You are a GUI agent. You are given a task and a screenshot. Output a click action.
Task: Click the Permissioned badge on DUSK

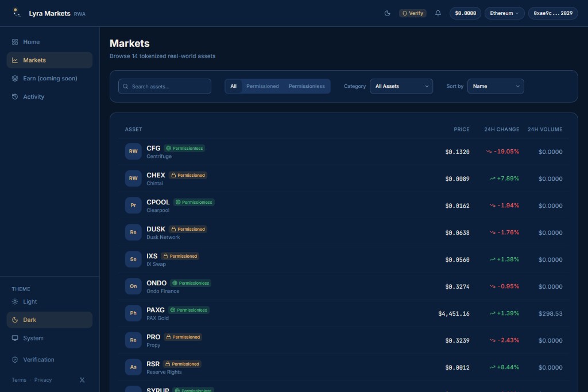[x=188, y=230]
